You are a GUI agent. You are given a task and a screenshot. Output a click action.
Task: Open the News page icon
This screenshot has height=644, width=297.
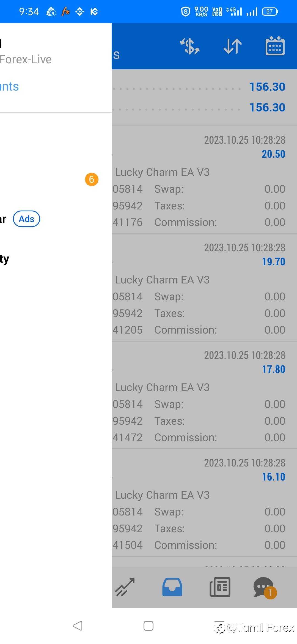[x=220, y=587]
